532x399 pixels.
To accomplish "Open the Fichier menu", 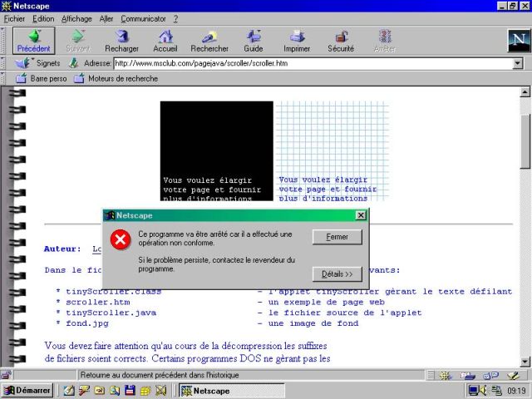I will [14, 18].
